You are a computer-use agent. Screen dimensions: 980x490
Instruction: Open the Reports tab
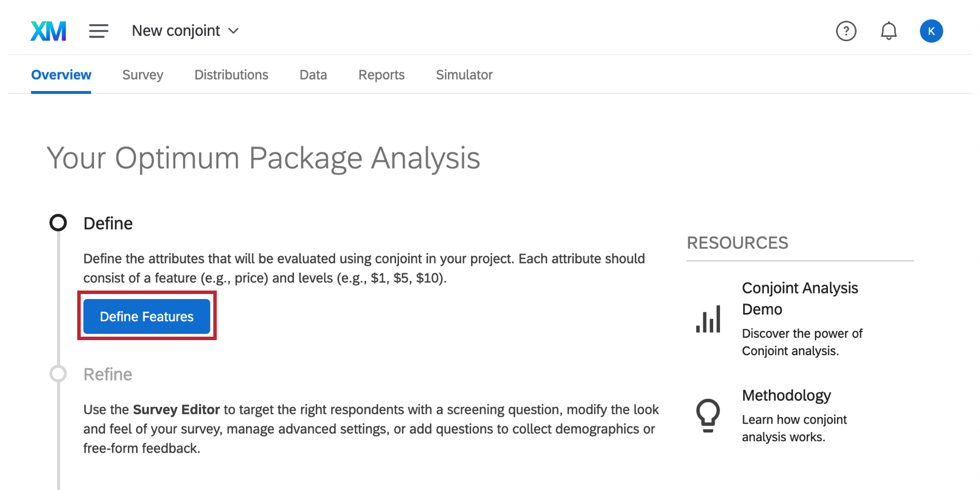[x=381, y=75]
